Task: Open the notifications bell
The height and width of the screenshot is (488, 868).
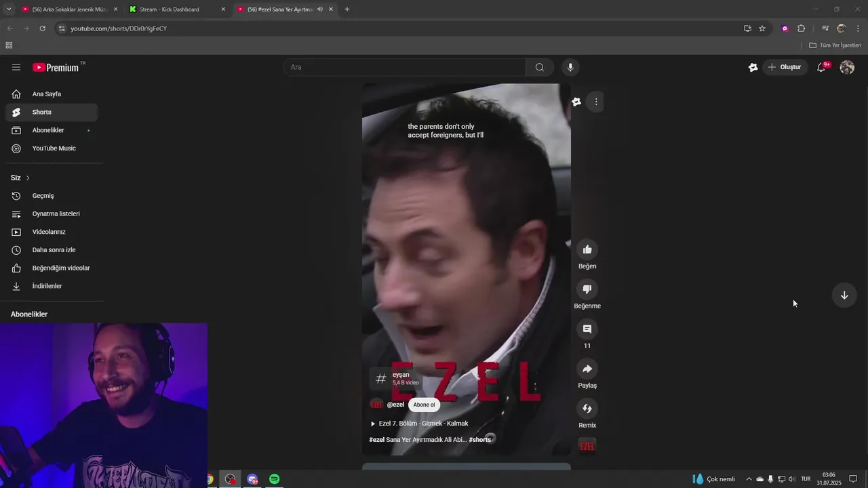Action: pos(821,67)
